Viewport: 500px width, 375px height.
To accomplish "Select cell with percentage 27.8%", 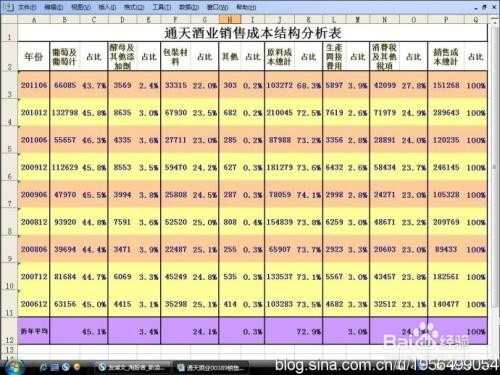I will pyautogui.click(x=414, y=85).
